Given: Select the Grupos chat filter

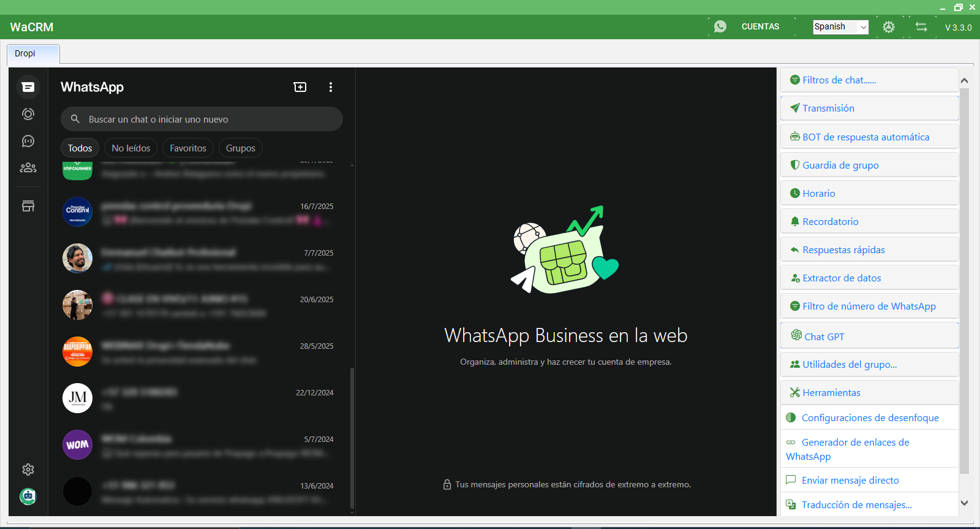Looking at the screenshot, I should [x=240, y=148].
